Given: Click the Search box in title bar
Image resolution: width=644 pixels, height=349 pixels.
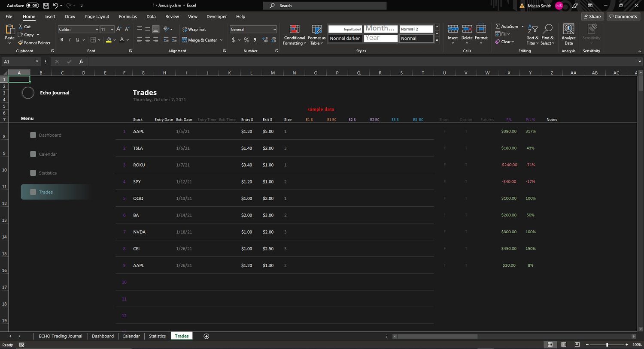Looking at the screenshot, I should pyautogui.click(x=325, y=6).
